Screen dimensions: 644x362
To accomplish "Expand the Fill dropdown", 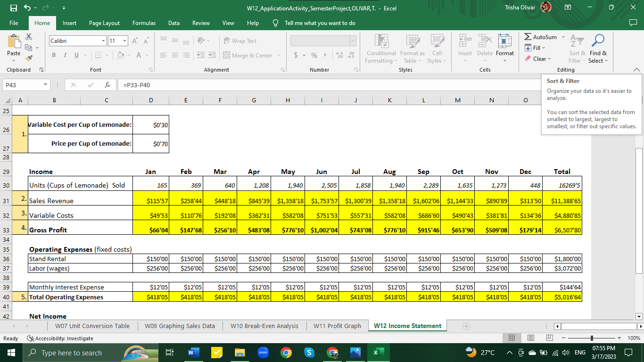I will [x=543, y=48].
